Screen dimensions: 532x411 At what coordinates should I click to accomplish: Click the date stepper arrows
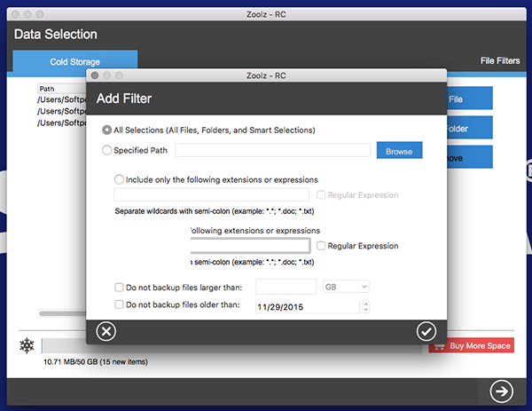(x=365, y=307)
